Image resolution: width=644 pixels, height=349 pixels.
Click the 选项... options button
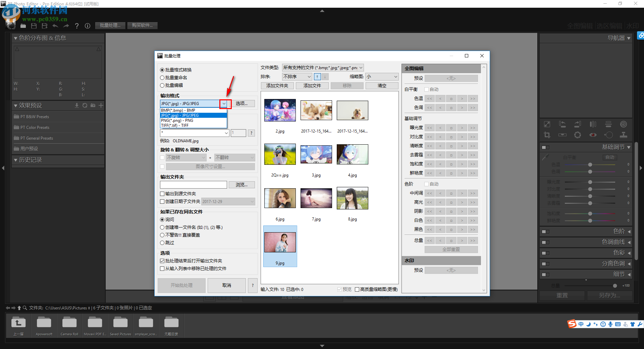point(241,103)
